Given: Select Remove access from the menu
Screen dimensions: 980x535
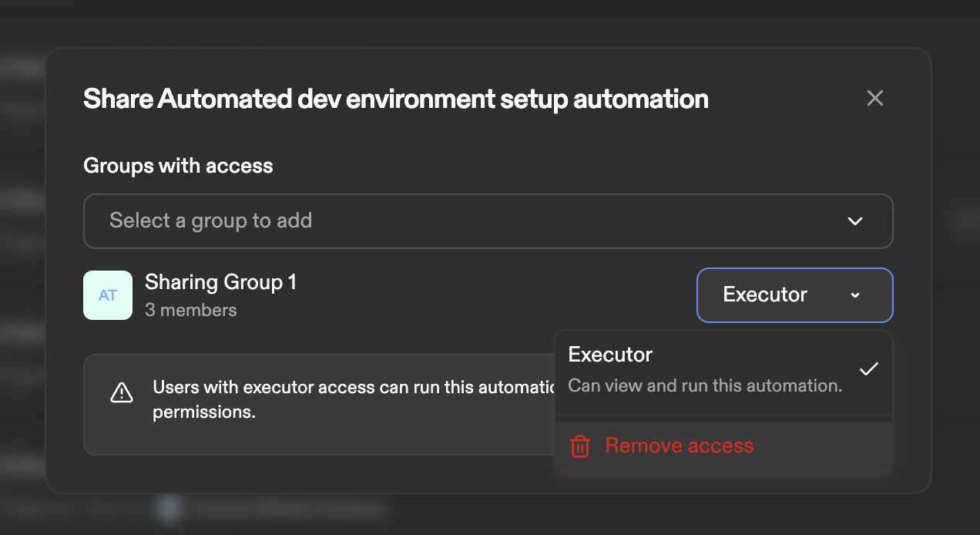Looking at the screenshot, I should tap(679, 446).
